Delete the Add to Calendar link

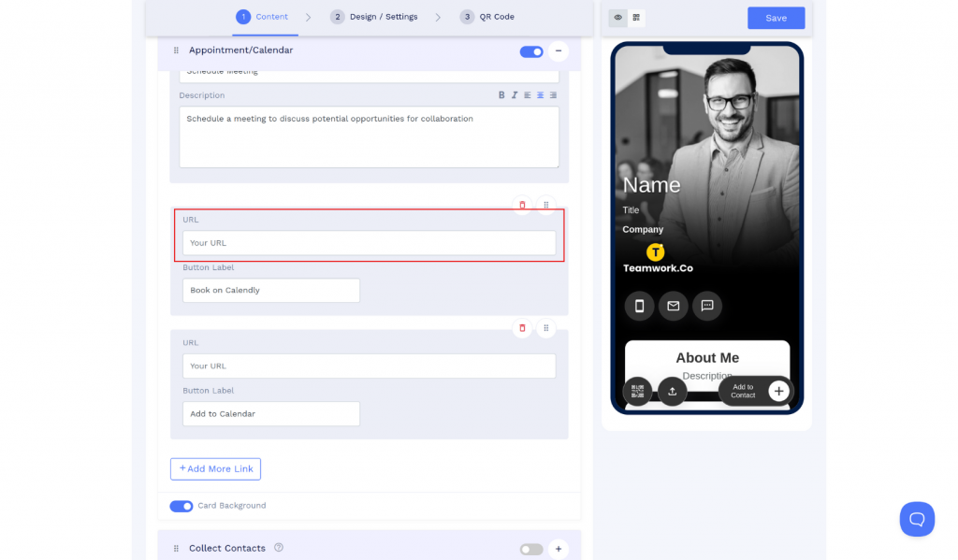click(522, 328)
